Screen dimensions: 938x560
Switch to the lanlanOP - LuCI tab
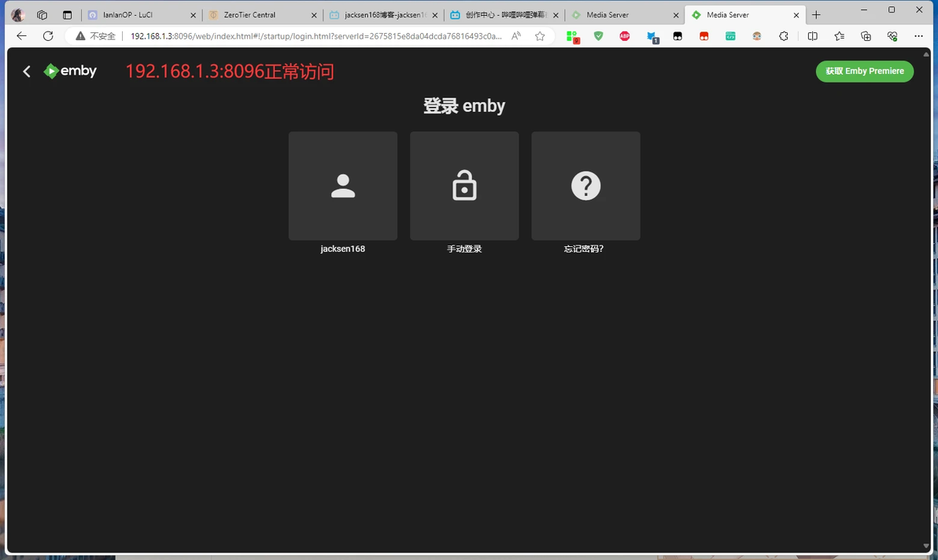tap(139, 15)
